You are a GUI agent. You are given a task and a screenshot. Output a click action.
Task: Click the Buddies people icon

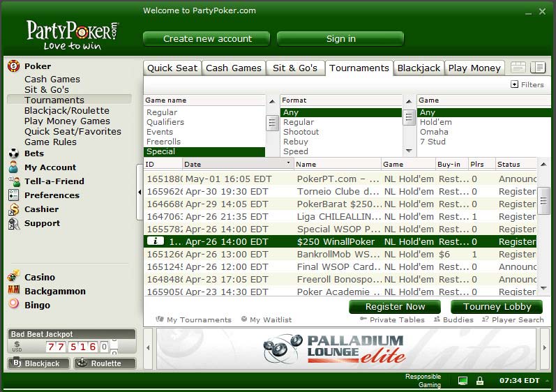tap(437, 319)
